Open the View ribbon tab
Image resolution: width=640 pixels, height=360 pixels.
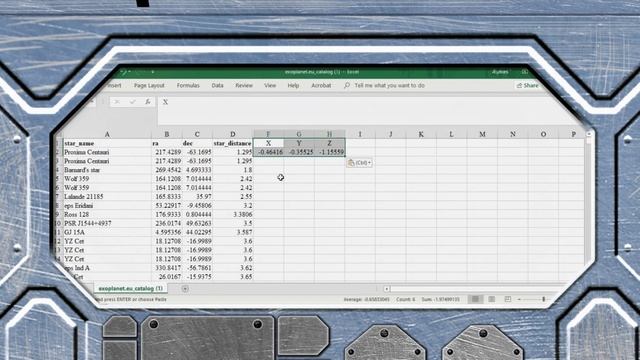[x=270, y=85]
